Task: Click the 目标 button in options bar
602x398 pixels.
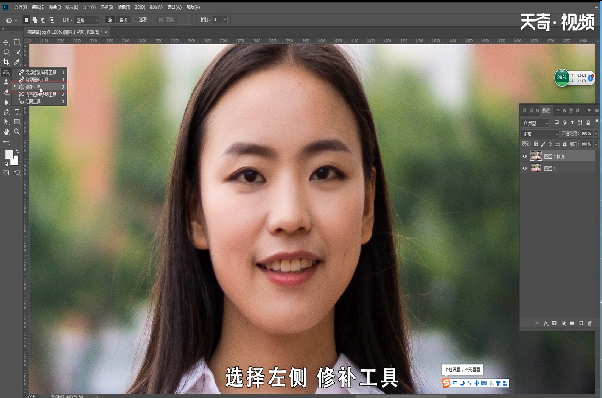Action: [123, 20]
